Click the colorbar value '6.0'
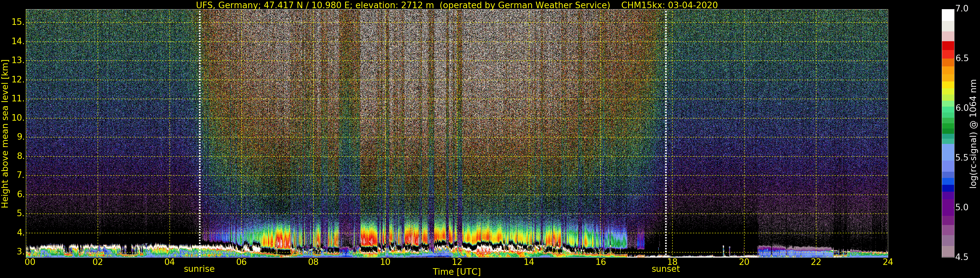The width and height of the screenshot is (980, 278). (962, 108)
